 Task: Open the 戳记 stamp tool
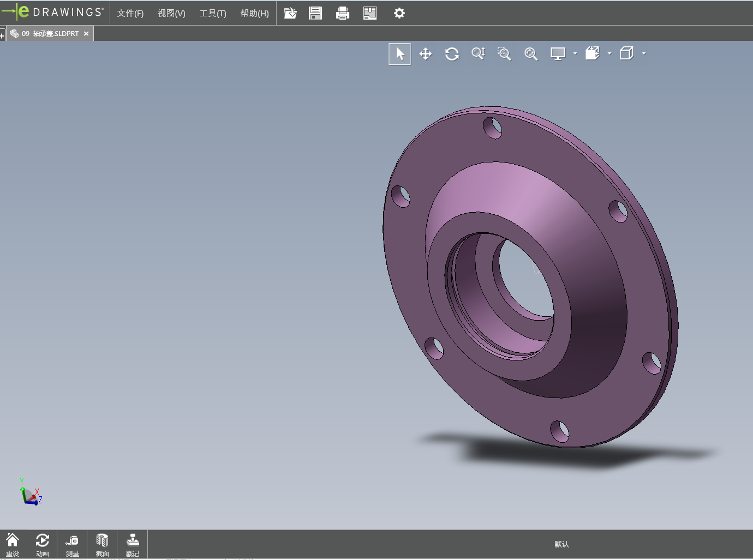(133, 545)
